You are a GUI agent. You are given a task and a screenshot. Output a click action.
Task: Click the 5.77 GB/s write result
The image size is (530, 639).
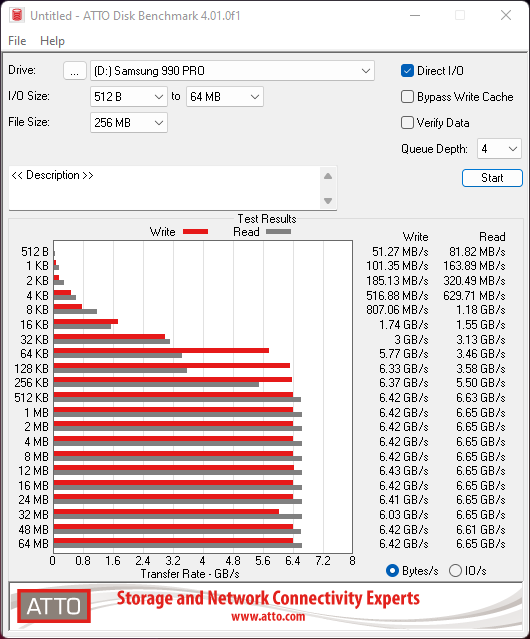(404, 354)
